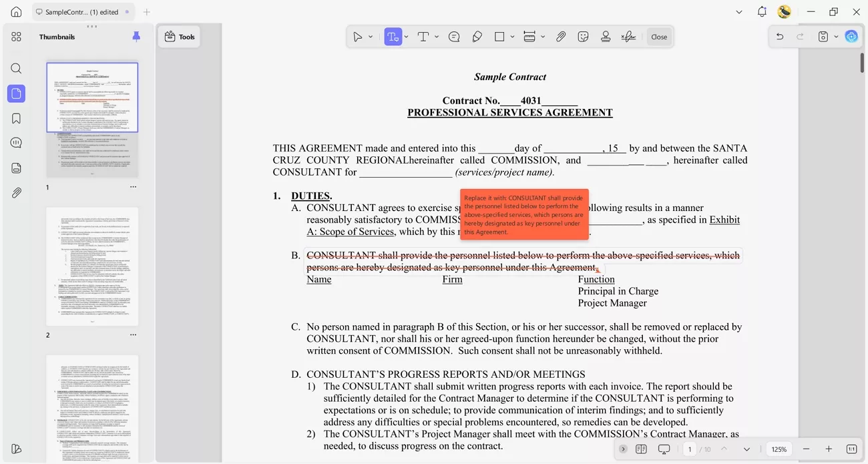Select the stamp tool in the toolbar

[606, 37]
